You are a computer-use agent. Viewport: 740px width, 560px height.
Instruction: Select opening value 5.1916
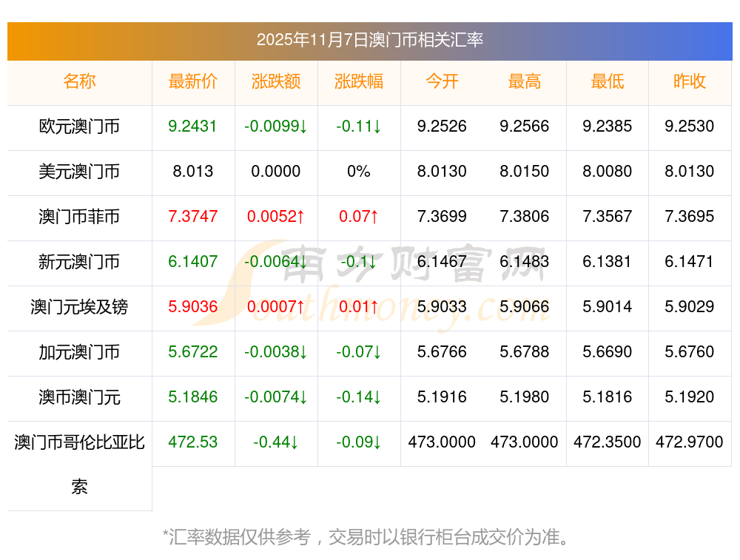[442, 397]
